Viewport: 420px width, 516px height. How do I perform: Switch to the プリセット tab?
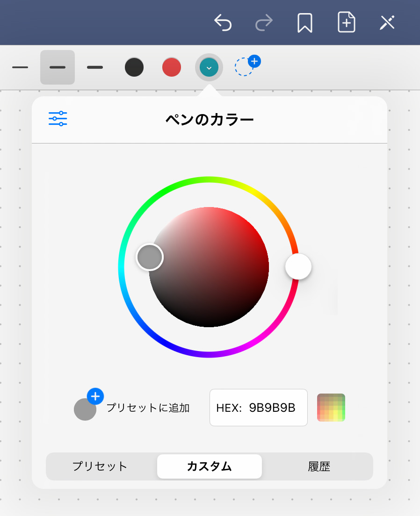click(x=100, y=466)
